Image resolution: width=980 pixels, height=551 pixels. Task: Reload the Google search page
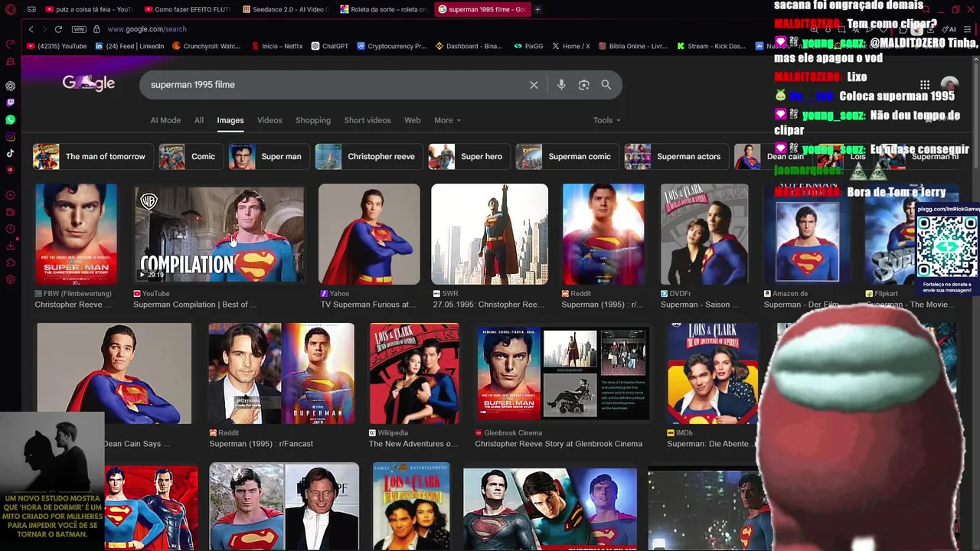(58, 29)
